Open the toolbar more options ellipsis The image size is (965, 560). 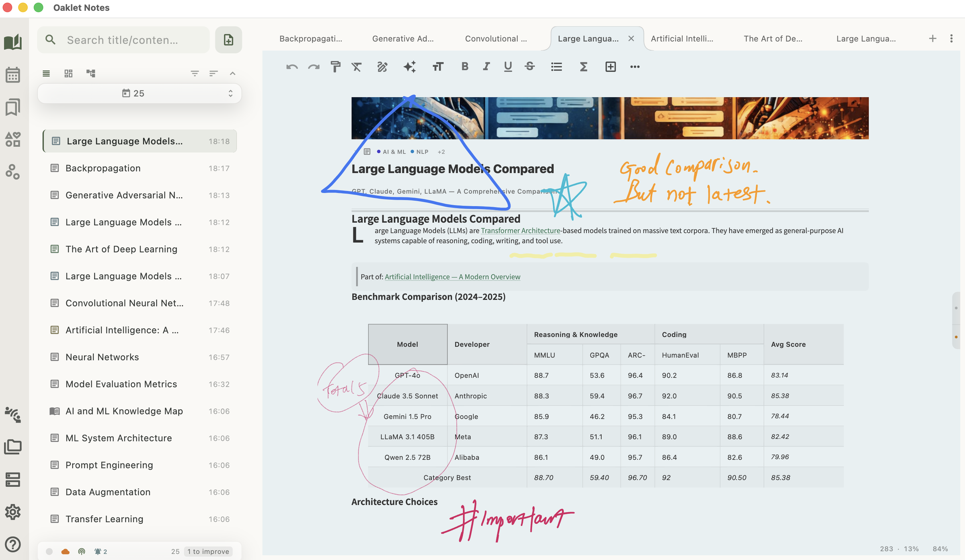click(635, 67)
